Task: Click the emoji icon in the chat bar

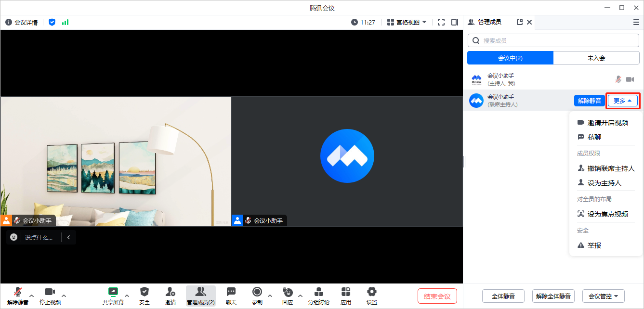Action: pos(13,237)
